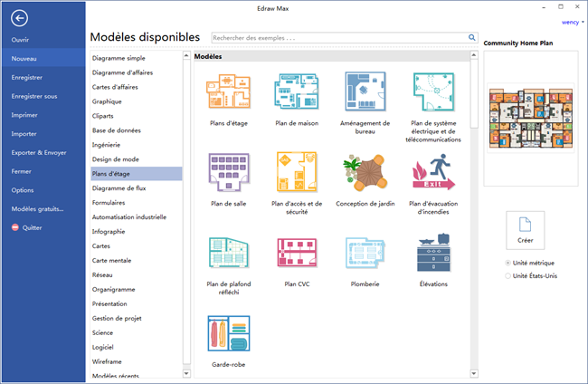
Task: Open Plan d'accès et de sécurité template
Action: [297, 172]
